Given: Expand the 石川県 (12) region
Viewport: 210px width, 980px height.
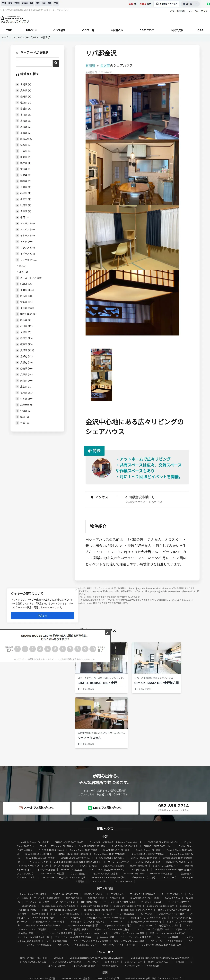Looking at the screenshot, I should [x=17, y=326].
